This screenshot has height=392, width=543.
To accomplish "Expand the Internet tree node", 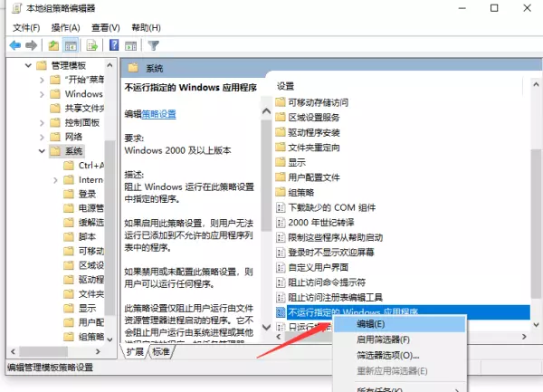I will (x=55, y=180).
